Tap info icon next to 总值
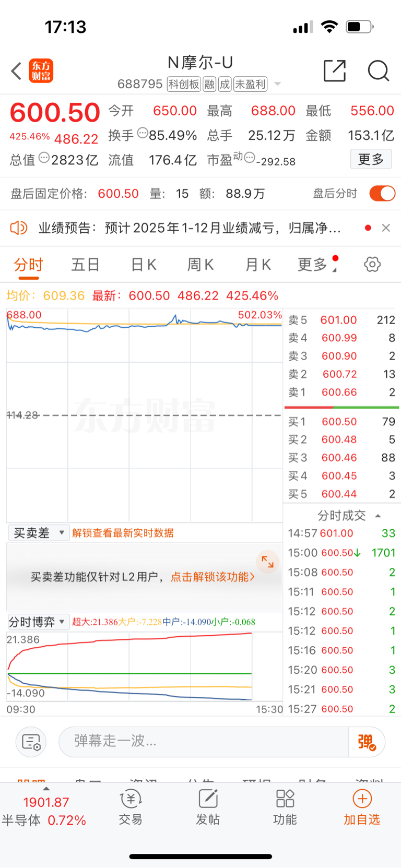The width and height of the screenshot is (401, 868). [x=44, y=157]
